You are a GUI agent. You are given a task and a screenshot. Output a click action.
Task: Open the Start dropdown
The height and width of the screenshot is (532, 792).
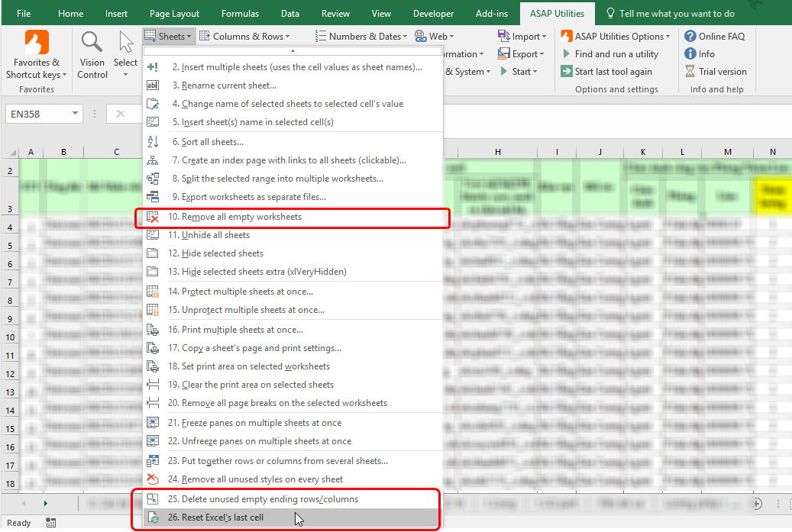pos(519,72)
